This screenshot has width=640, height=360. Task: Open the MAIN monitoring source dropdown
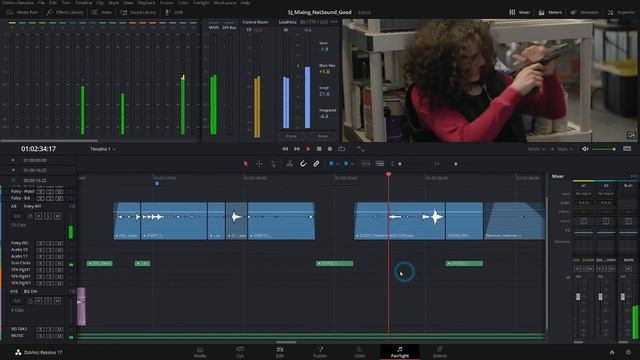point(536,149)
